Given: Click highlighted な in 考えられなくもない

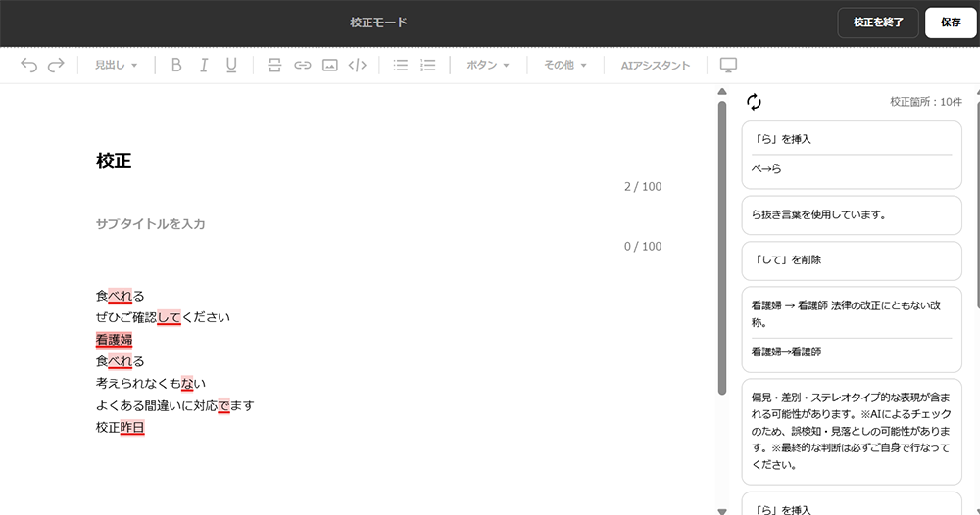Looking at the screenshot, I should (x=187, y=383).
